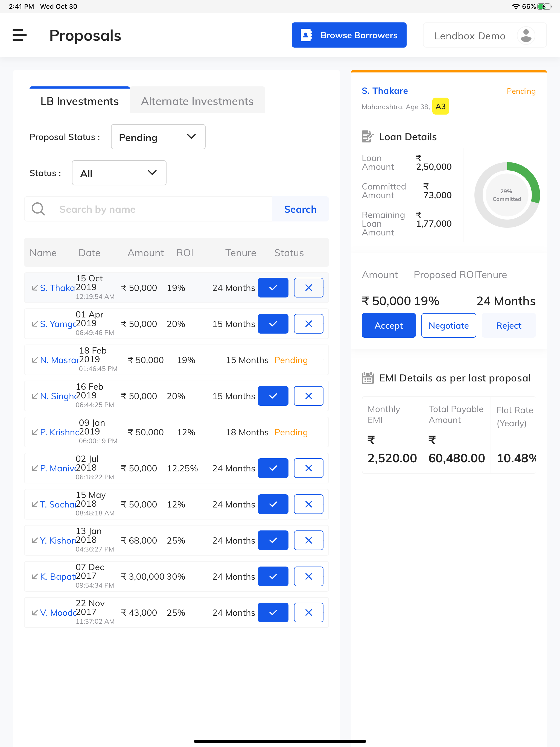Reject V. Moodc proposal with X

(308, 612)
